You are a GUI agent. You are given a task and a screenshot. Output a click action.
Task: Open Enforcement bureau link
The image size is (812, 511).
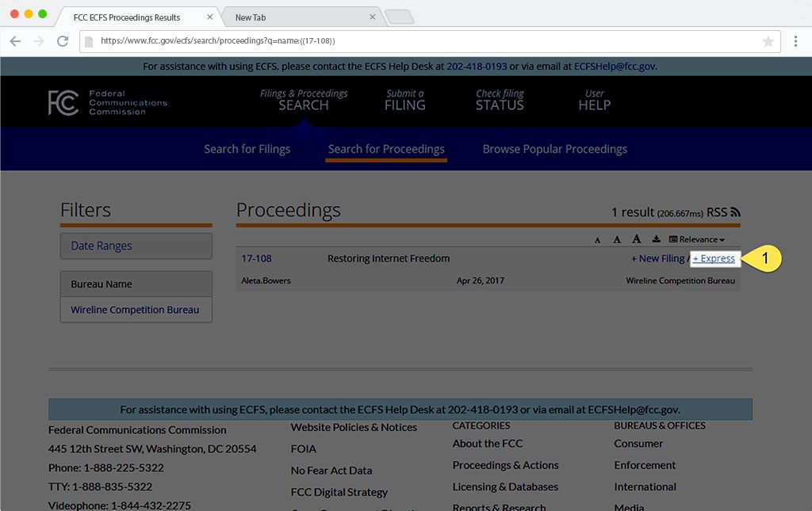[x=645, y=465]
